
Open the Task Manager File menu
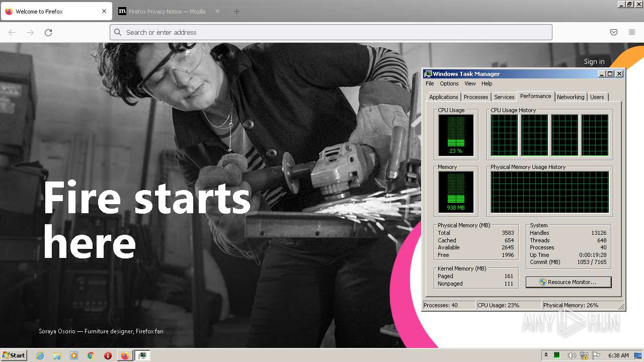430,83
